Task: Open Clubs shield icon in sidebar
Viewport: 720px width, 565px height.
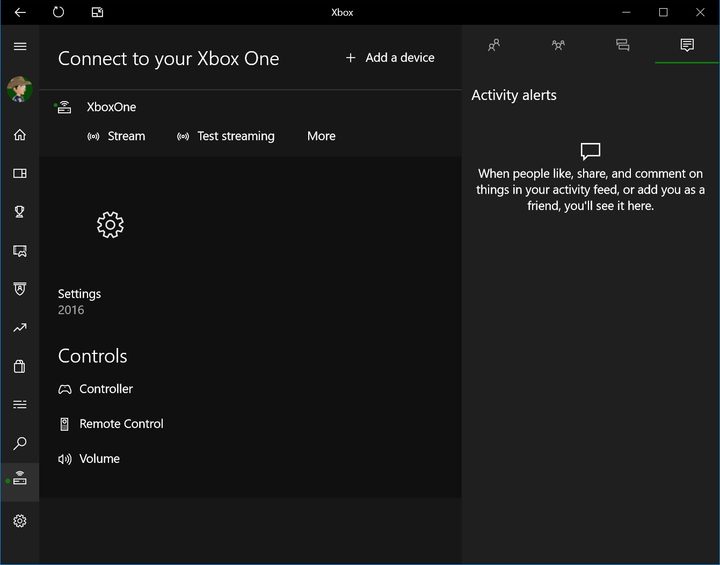Action: point(20,289)
